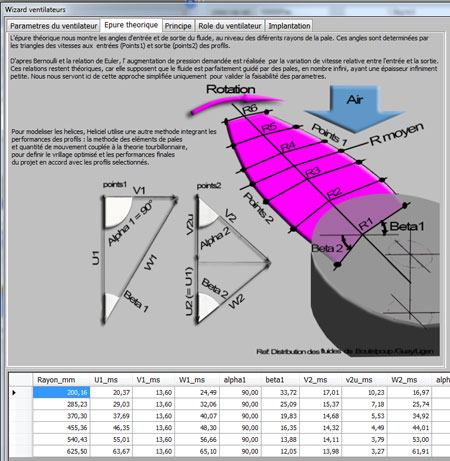Select the current row indicator arrow

click(14, 393)
